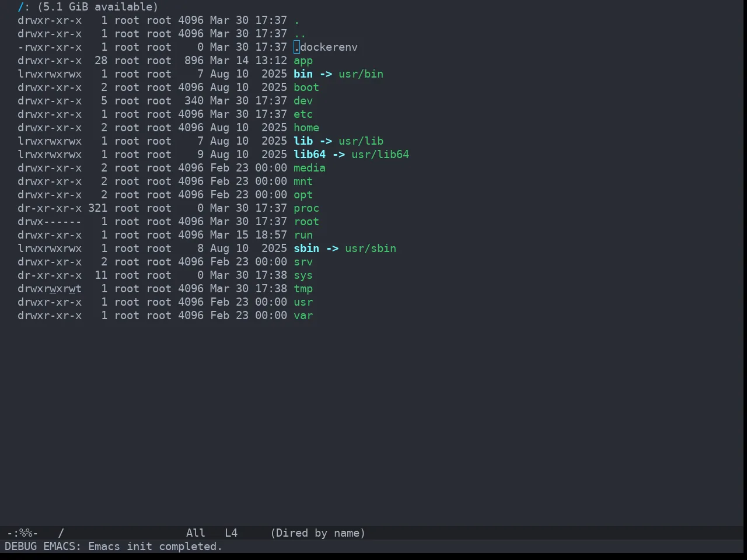
Task: Open the parent directory '..' entry
Action: point(300,34)
